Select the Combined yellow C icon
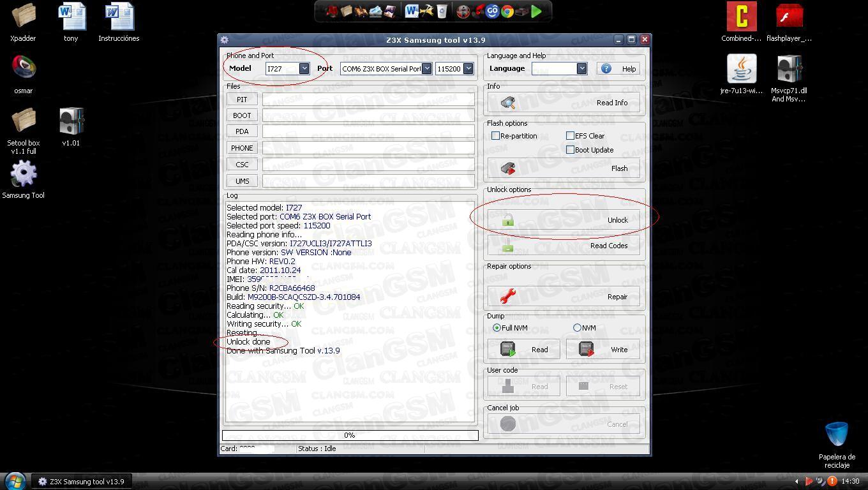Viewport: 868px width, 490px height. [x=741, y=22]
